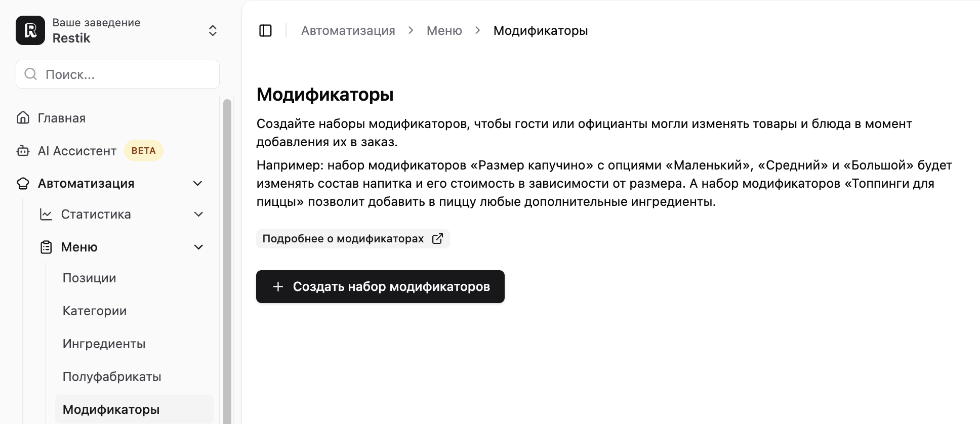This screenshot has width=980, height=424.
Task: Click the Статистика chart icon
Action: coord(46,215)
